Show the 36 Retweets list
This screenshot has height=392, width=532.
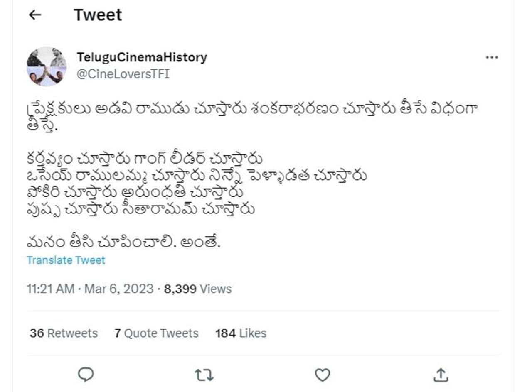[x=64, y=333]
